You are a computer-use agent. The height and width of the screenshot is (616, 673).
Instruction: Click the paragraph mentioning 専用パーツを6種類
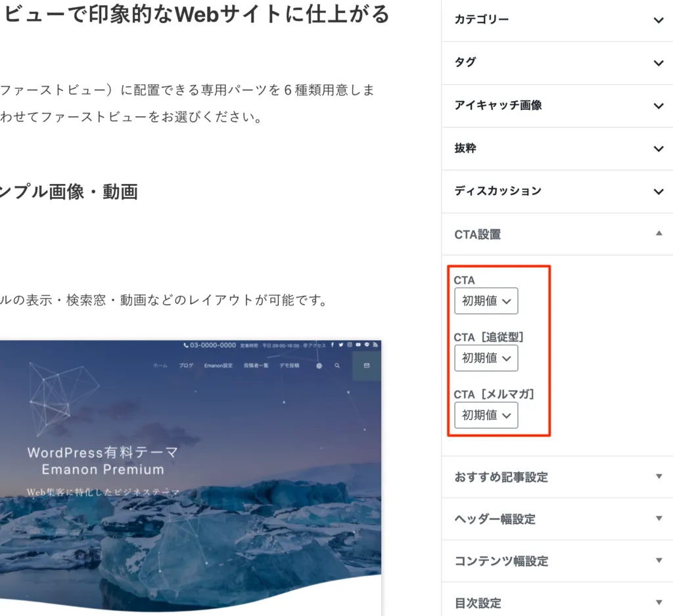[x=187, y=103]
